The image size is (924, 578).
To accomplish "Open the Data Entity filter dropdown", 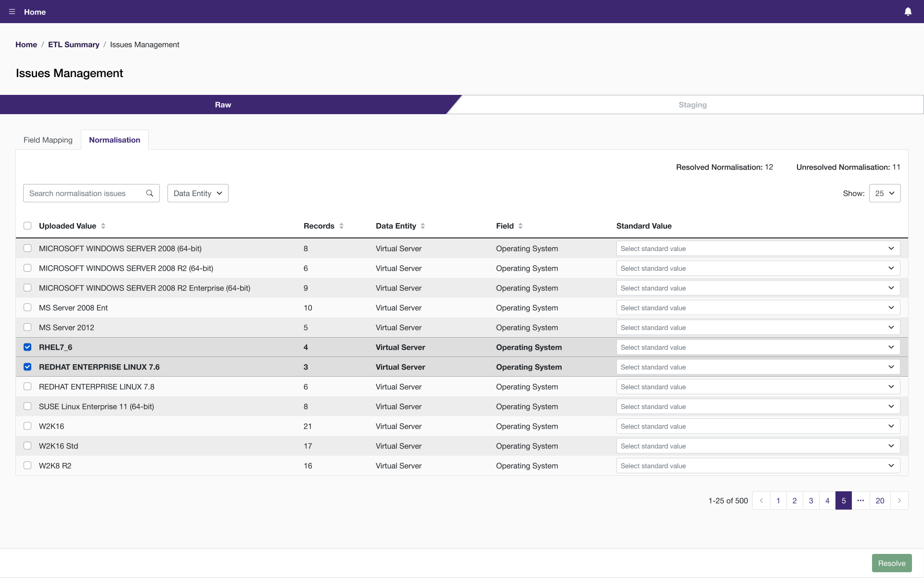I will [198, 193].
